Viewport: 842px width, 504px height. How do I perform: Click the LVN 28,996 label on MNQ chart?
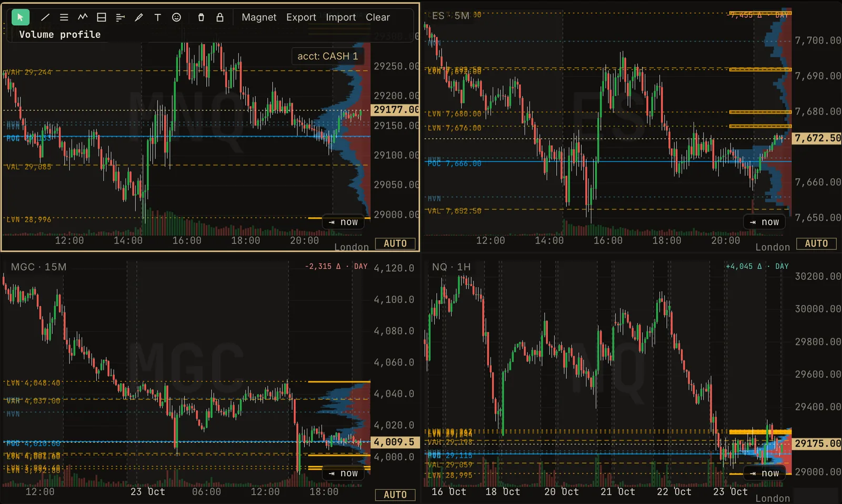click(x=29, y=219)
